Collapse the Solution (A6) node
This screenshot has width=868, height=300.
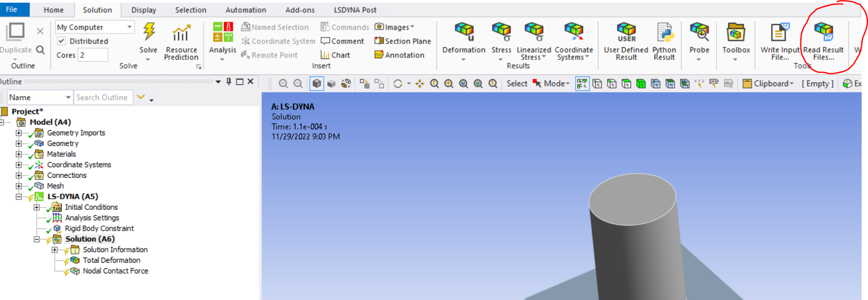[37, 239]
